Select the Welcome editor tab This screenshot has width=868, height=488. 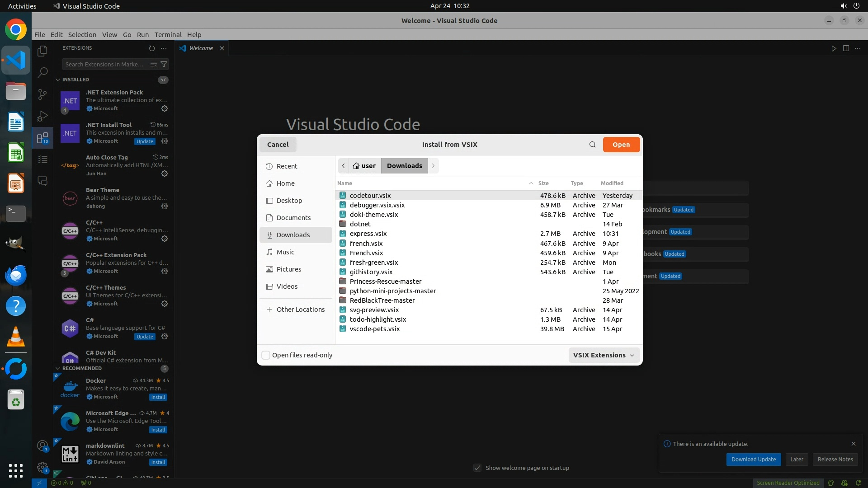[201, 48]
